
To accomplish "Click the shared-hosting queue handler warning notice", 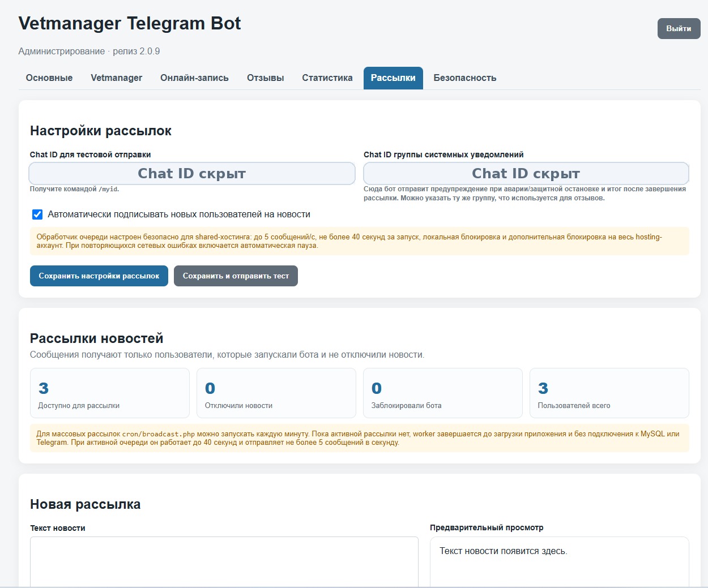I will point(360,241).
